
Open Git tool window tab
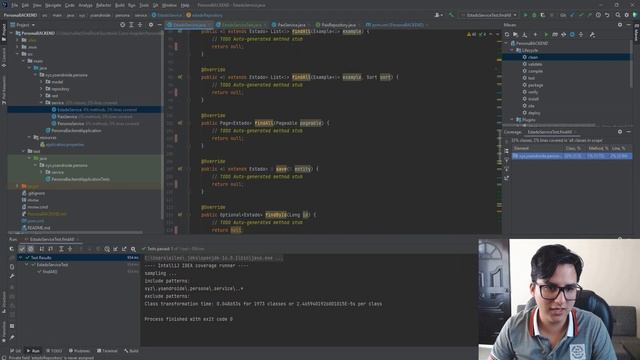click(15, 351)
